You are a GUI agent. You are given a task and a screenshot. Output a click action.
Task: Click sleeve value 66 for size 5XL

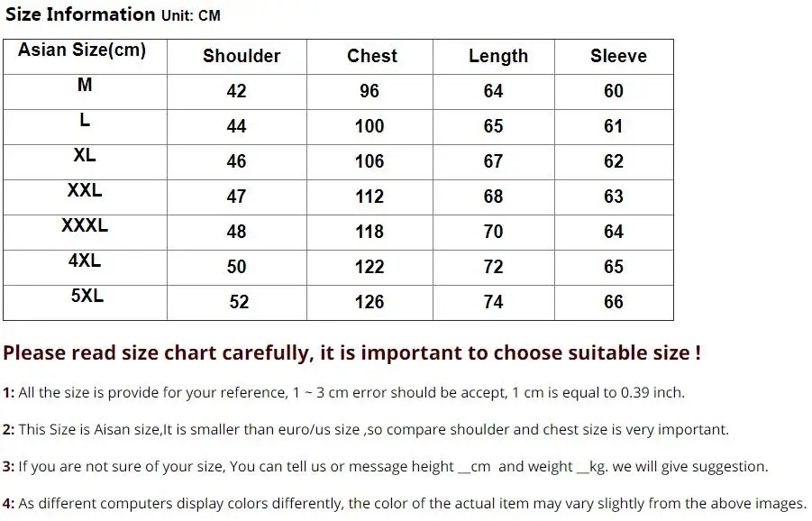(614, 302)
